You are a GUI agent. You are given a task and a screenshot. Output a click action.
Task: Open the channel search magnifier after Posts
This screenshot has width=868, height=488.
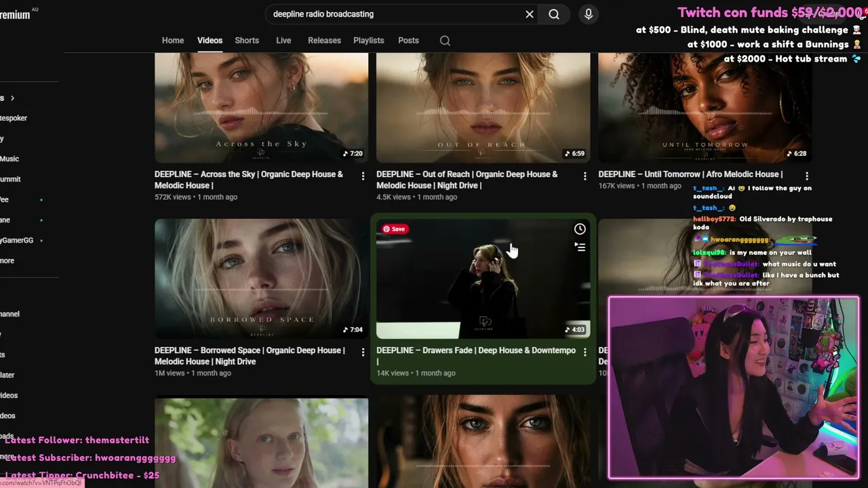445,41
